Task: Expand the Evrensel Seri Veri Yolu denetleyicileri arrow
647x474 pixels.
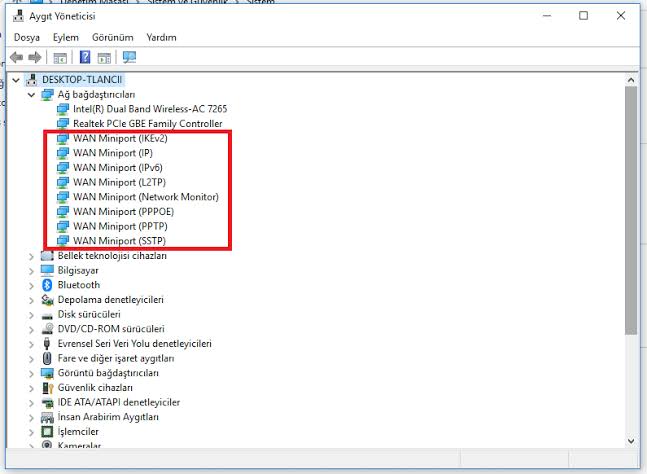Action: click(31, 344)
